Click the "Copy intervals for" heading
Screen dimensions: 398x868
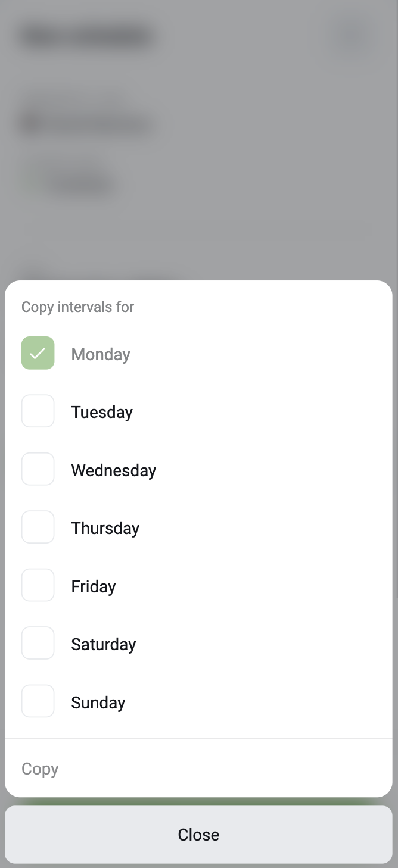click(x=78, y=307)
